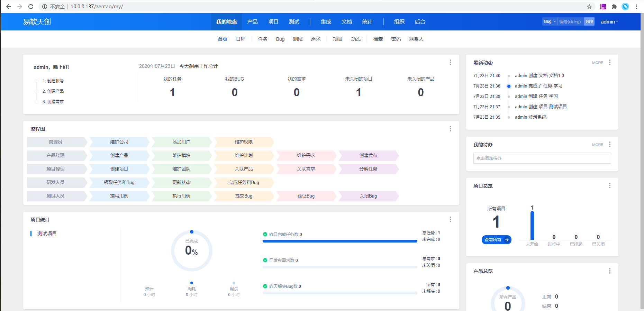
Task: Click the 1. 创建帐号 guide step
Action: point(53,81)
